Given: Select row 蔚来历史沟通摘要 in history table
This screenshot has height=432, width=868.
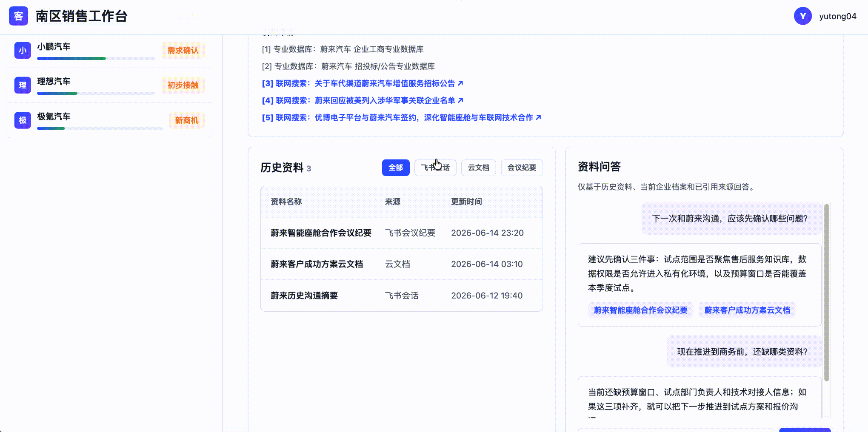Looking at the screenshot, I should coord(402,296).
